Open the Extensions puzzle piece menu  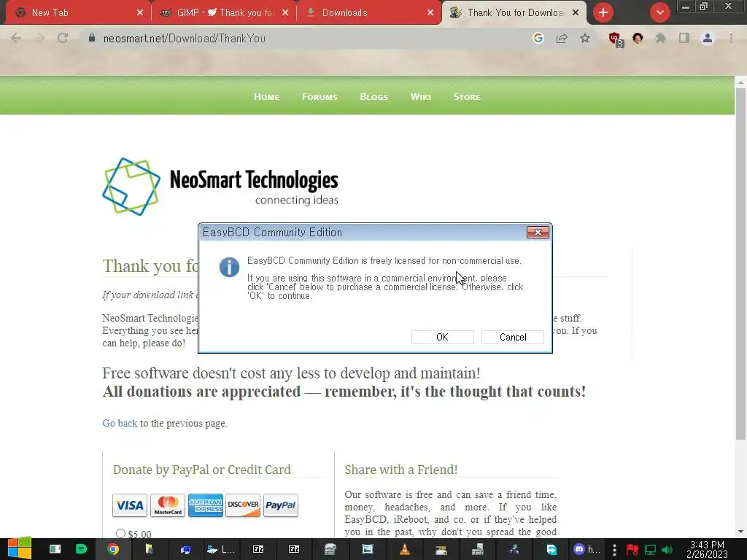click(x=661, y=38)
